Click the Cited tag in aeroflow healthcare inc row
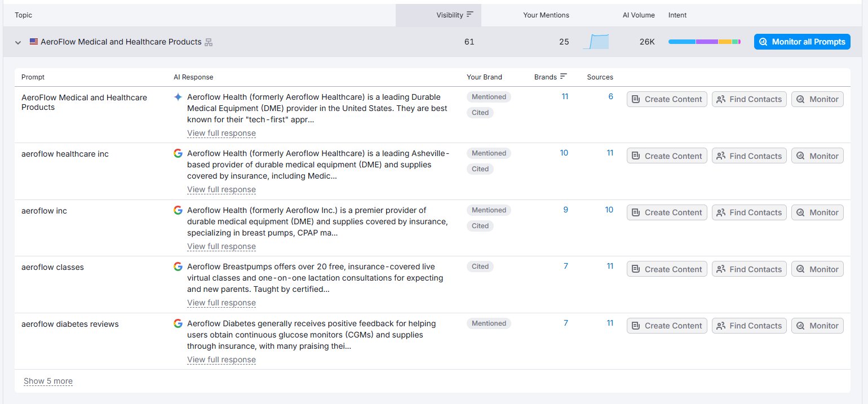This screenshot has width=868, height=404. pyautogui.click(x=480, y=169)
